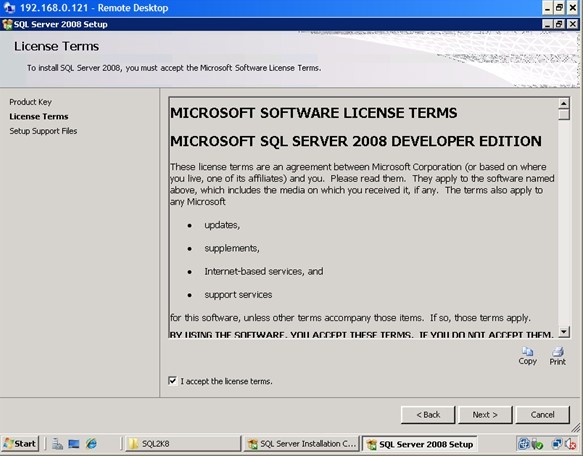Switch to SQL Server Installation Center window
Screen dimensions: 583x457
click(302, 444)
